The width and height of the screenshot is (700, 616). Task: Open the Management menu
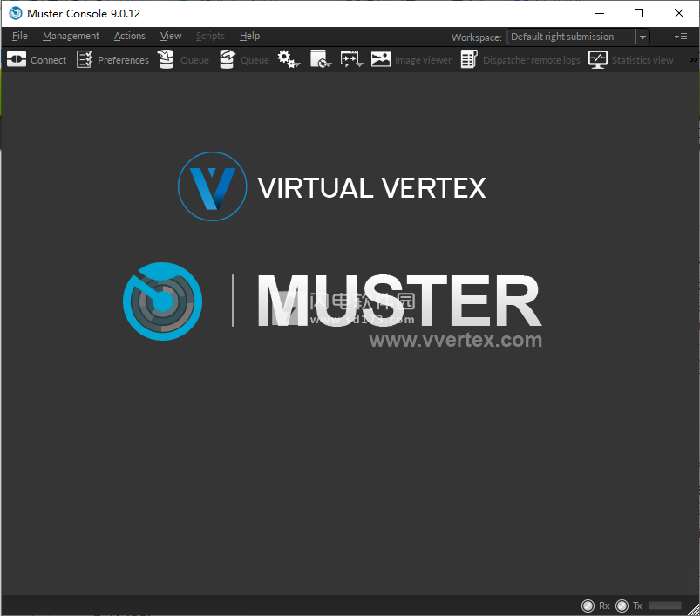coord(71,36)
